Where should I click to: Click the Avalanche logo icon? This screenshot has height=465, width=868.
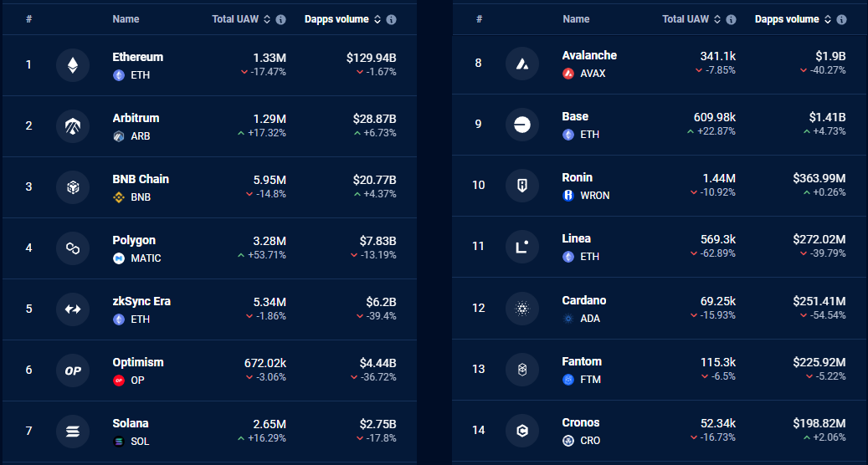click(522, 64)
